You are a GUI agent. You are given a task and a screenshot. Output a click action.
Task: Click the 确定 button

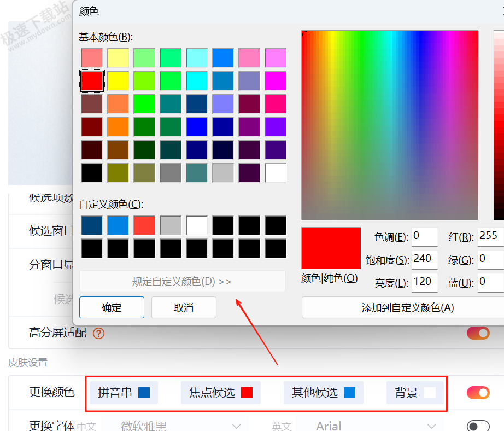[112, 307]
